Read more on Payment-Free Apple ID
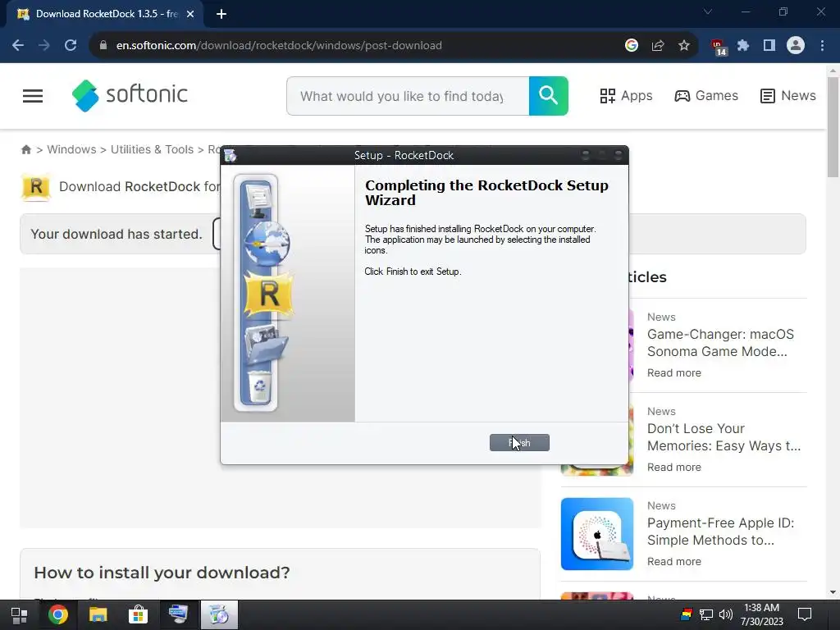The width and height of the screenshot is (840, 630). point(674,561)
